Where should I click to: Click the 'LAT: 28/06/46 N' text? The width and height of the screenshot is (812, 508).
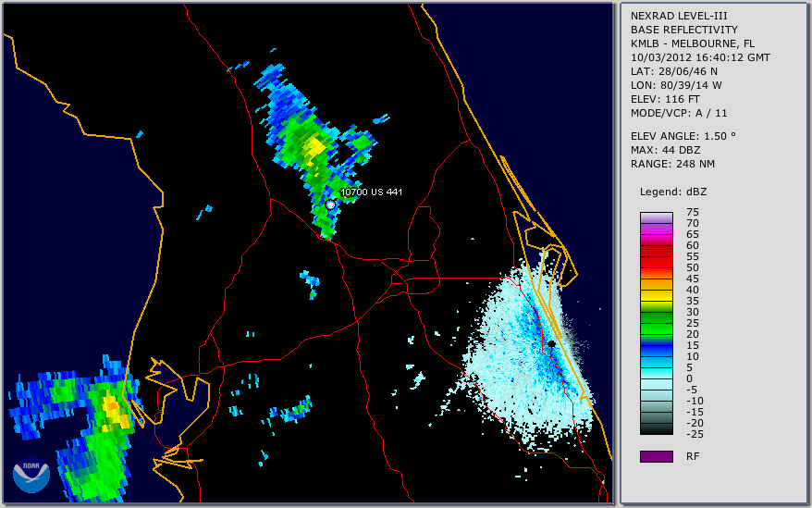click(673, 71)
